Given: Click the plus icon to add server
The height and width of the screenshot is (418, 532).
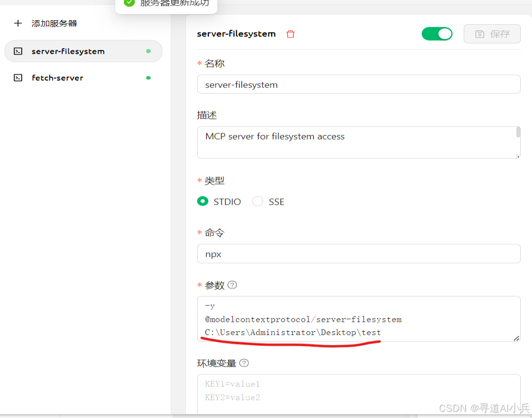Looking at the screenshot, I should coord(18,24).
